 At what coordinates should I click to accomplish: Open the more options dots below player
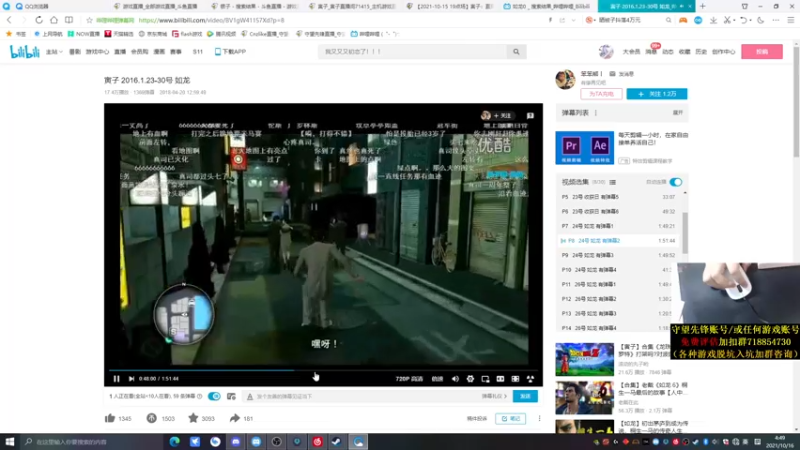(539, 418)
